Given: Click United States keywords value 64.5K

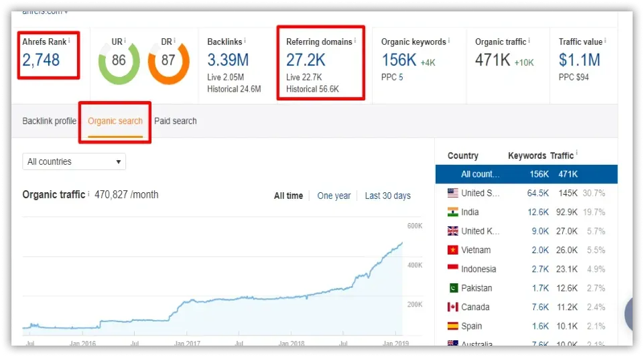Looking at the screenshot, I should click(538, 193).
